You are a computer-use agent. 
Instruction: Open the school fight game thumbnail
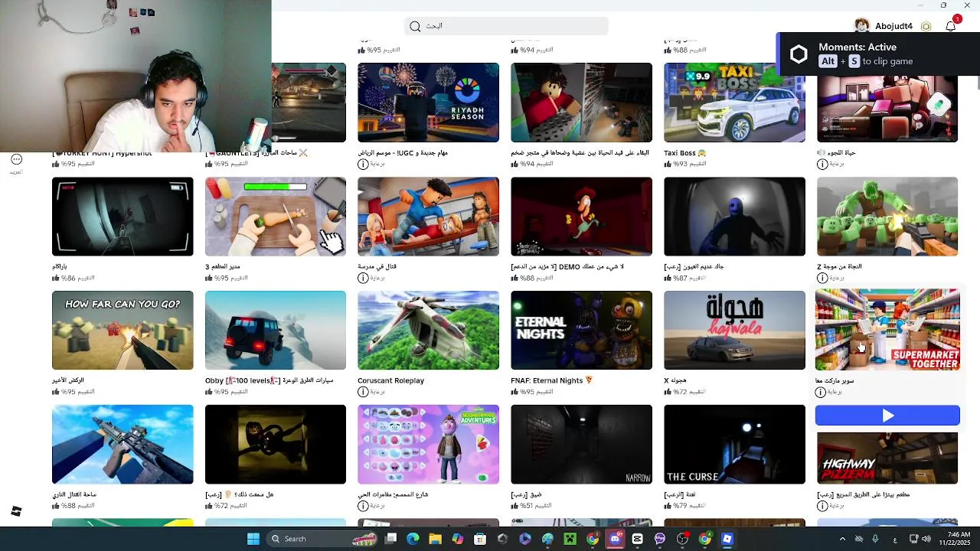coord(428,217)
